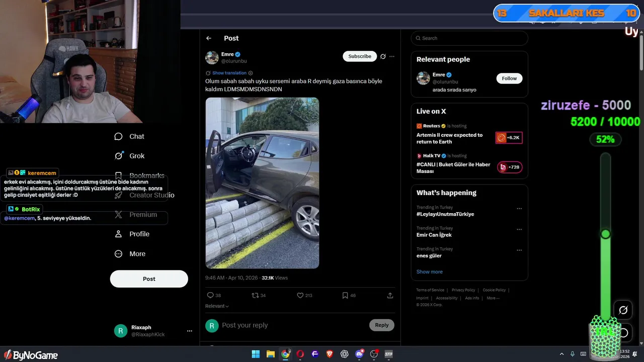This screenshot has width=644, height=362.
Task: Open OBS Studio from taskbar
Action: pos(374,354)
